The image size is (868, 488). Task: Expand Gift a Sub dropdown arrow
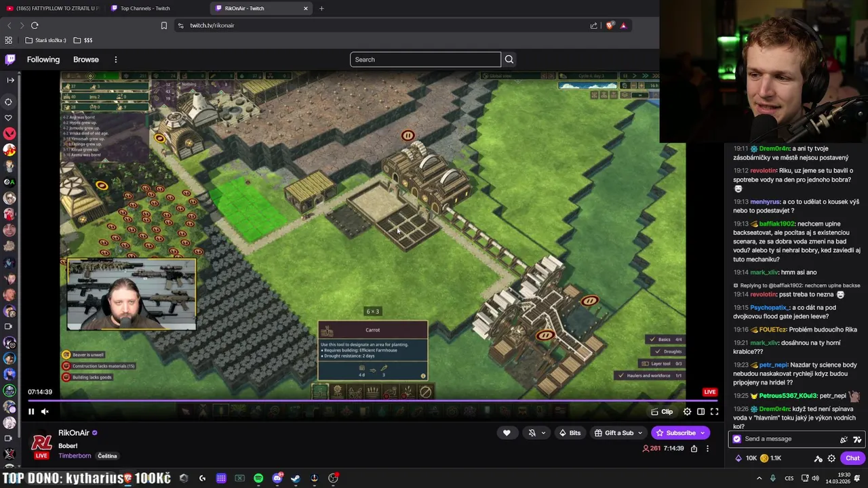640,433
